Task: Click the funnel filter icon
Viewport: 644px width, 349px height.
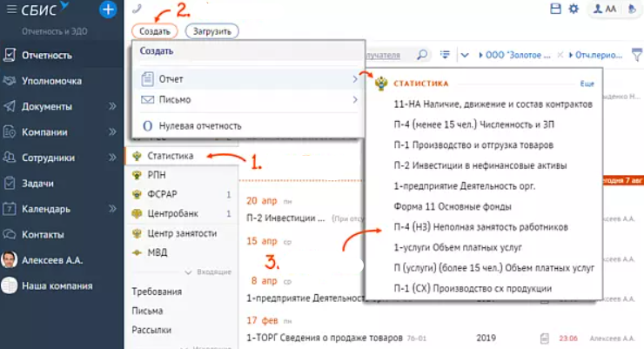Action: (637, 55)
